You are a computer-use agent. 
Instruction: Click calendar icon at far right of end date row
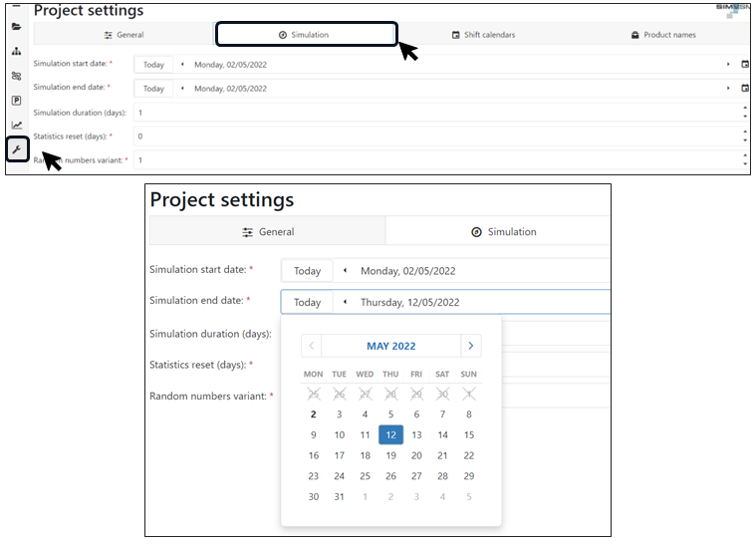[745, 88]
